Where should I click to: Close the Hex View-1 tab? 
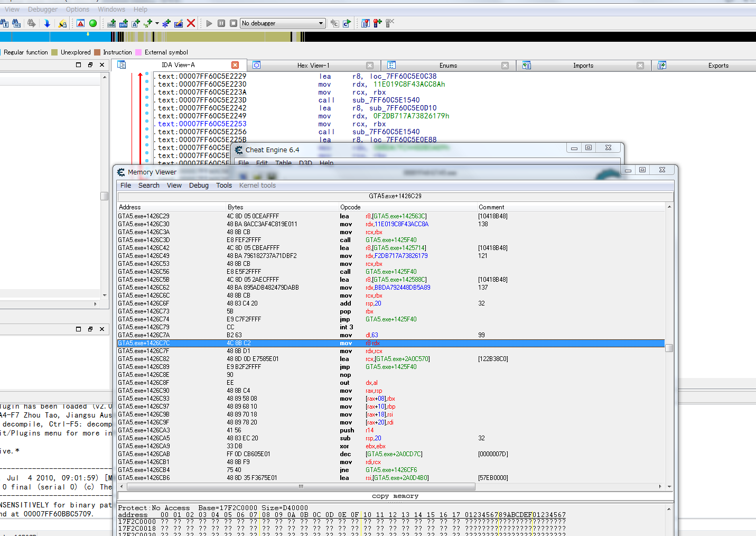(370, 66)
